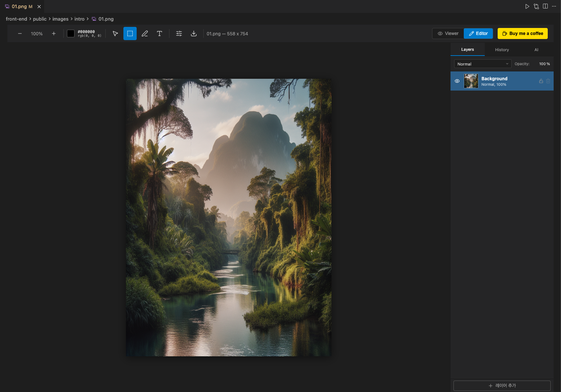Screen dimensions: 561x392
Task: Open the Normal blend mode dropdown
Action: [x=483, y=64]
